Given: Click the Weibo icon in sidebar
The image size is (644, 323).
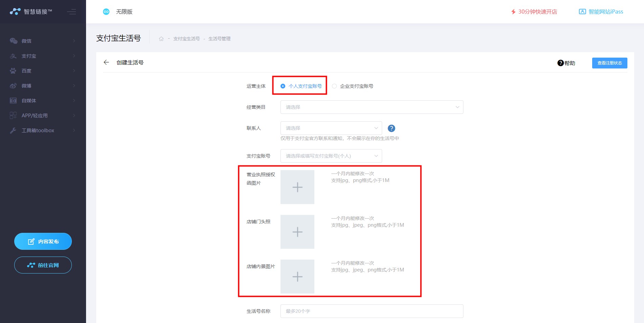Looking at the screenshot, I should click(x=13, y=86).
